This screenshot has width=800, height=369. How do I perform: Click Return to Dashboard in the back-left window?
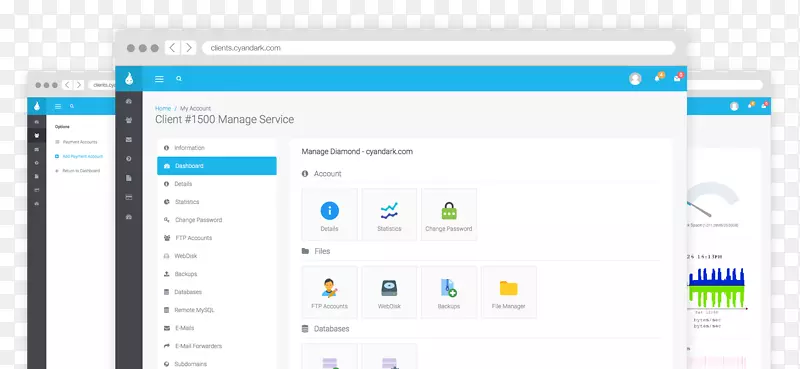[x=78, y=171]
